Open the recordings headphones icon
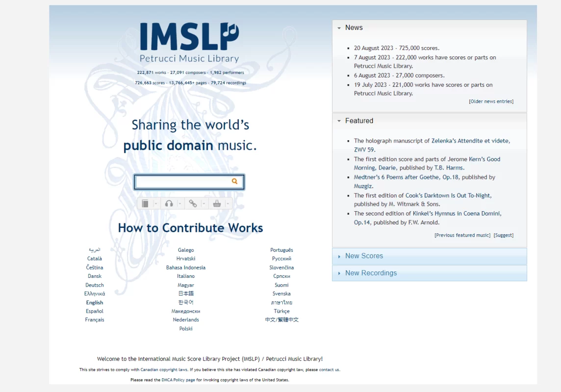This screenshot has height=392, width=561. click(169, 204)
